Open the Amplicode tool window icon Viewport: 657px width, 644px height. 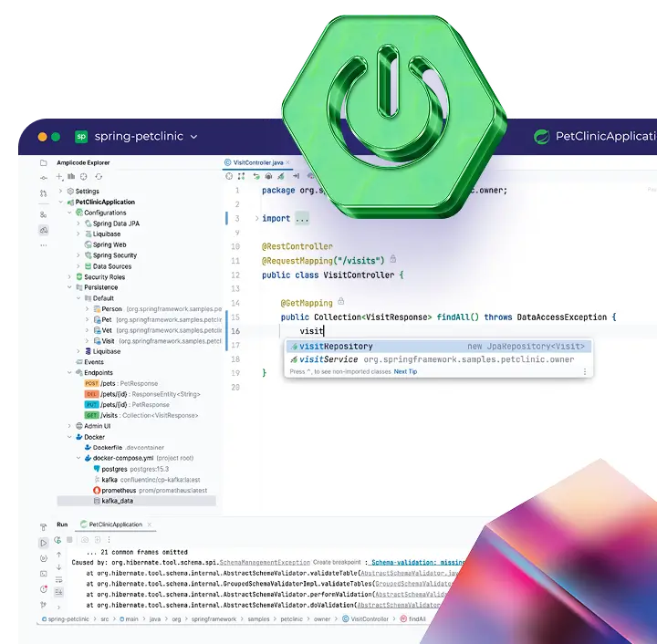[43, 230]
